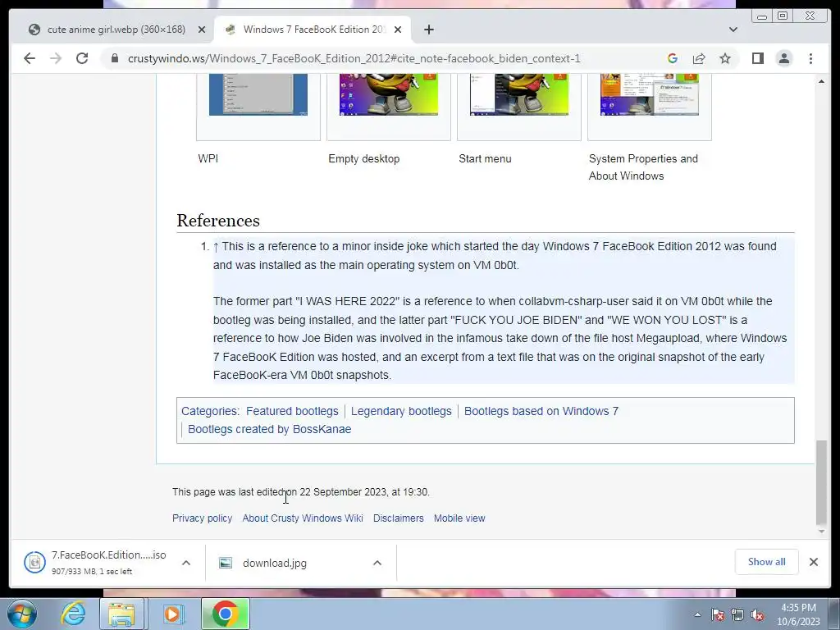
Task: Open the Google icon in the address bar
Action: point(673,58)
